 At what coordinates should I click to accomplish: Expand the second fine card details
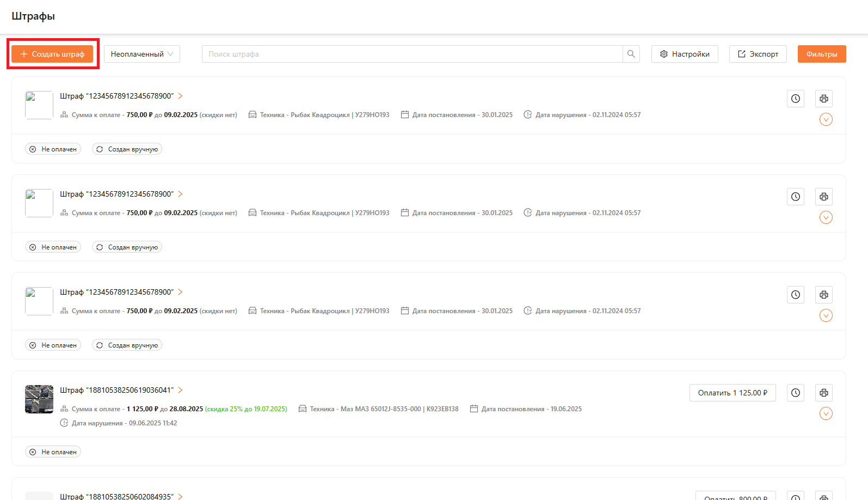click(826, 217)
